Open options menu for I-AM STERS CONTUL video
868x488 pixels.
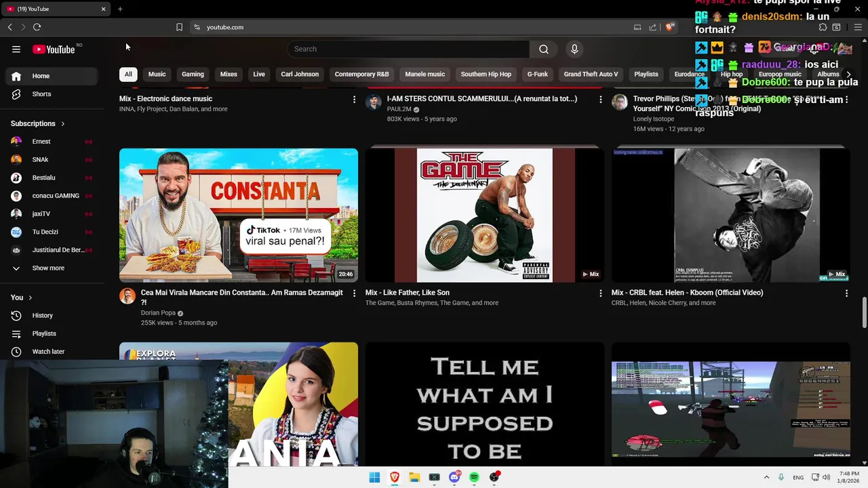click(600, 100)
